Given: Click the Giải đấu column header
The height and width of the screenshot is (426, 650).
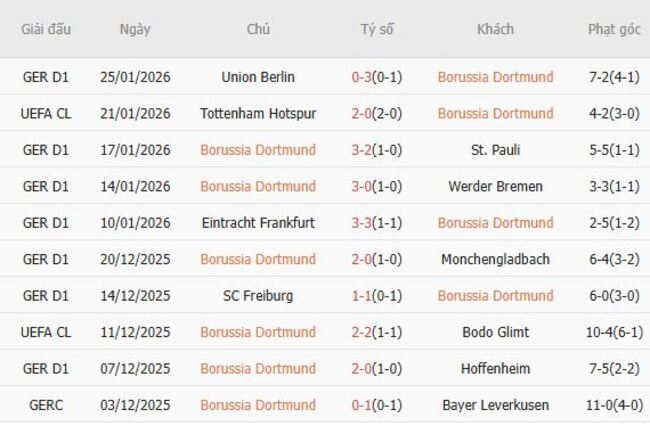Looking at the screenshot, I should click(x=44, y=29).
